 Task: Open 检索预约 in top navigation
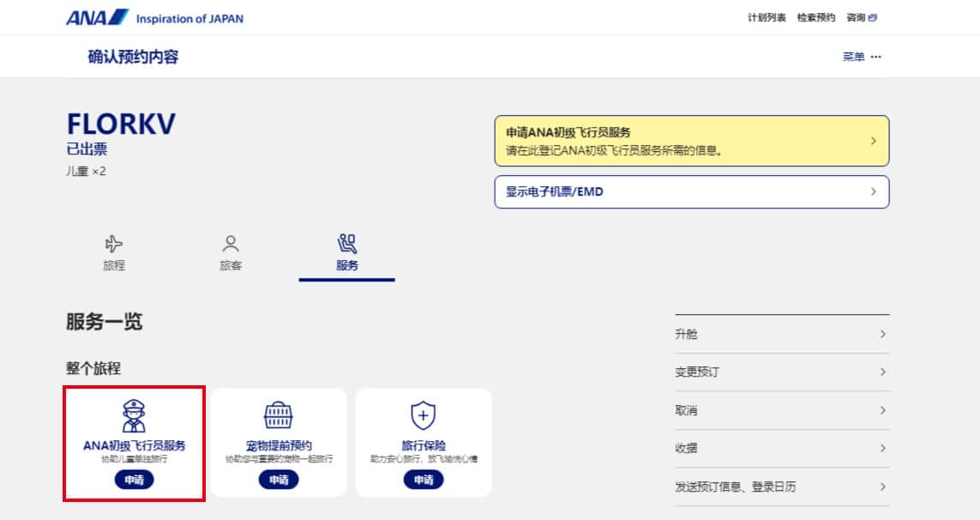click(815, 18)
